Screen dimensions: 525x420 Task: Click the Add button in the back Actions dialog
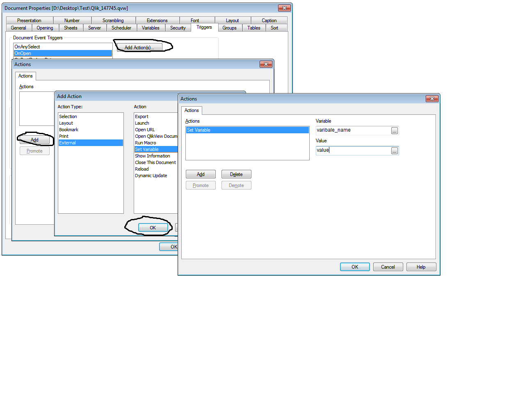pyautogui.click(x=34, y=140)
